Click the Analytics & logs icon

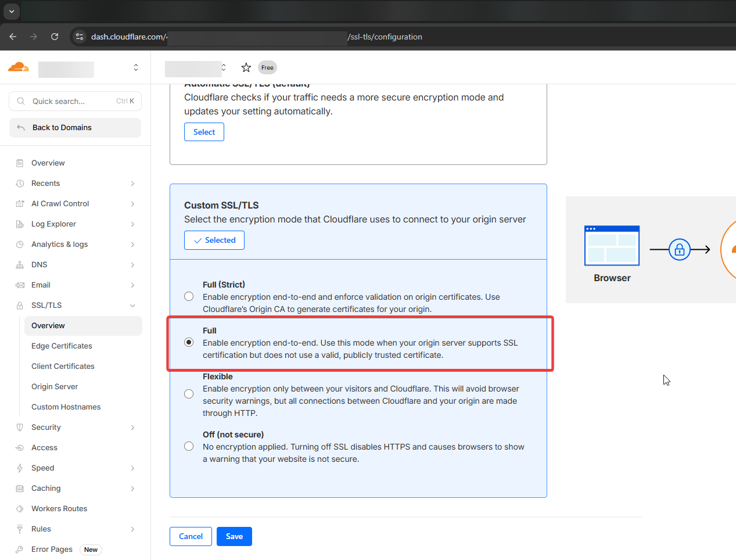coord(20,245)
